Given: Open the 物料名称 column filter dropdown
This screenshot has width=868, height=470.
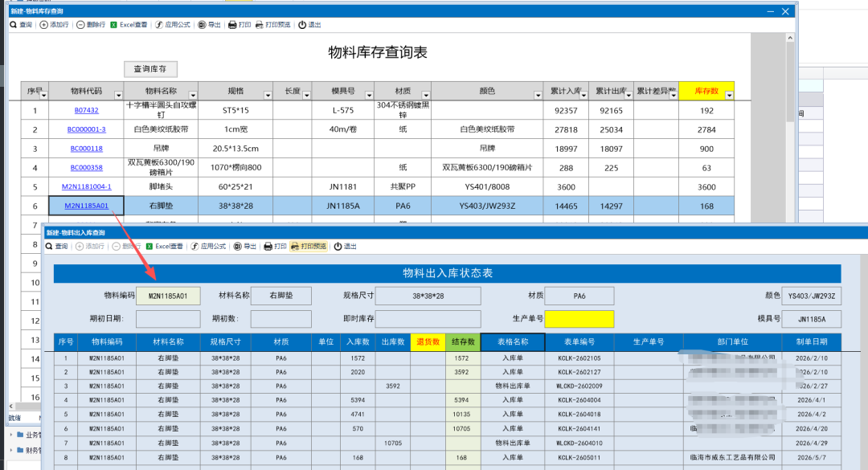Looking at the screenshot, I should pos(193,96).
